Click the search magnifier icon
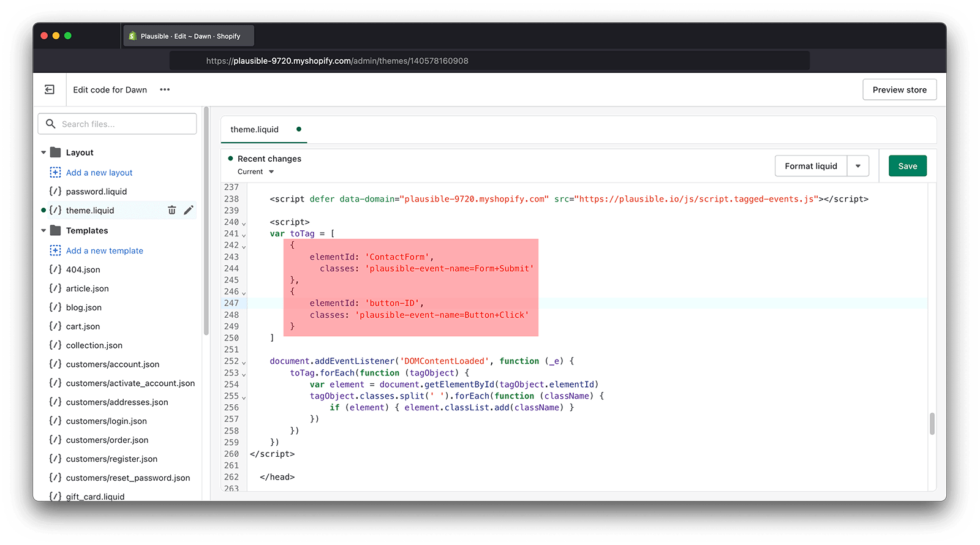 coord(51,124)
